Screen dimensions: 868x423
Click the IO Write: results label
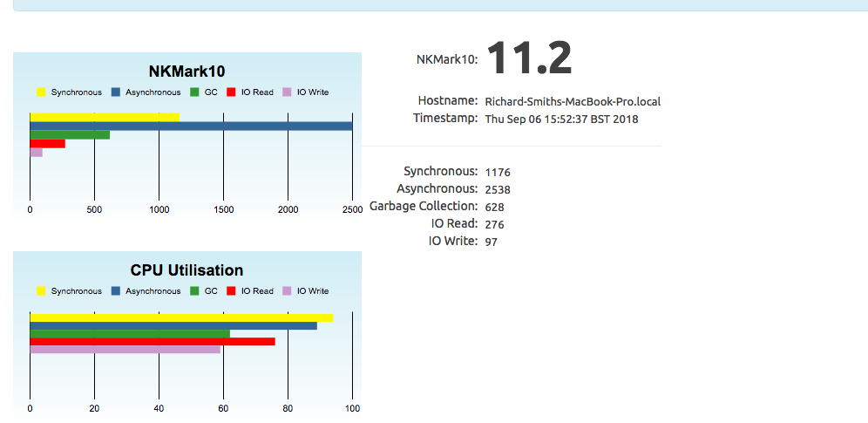453,241
